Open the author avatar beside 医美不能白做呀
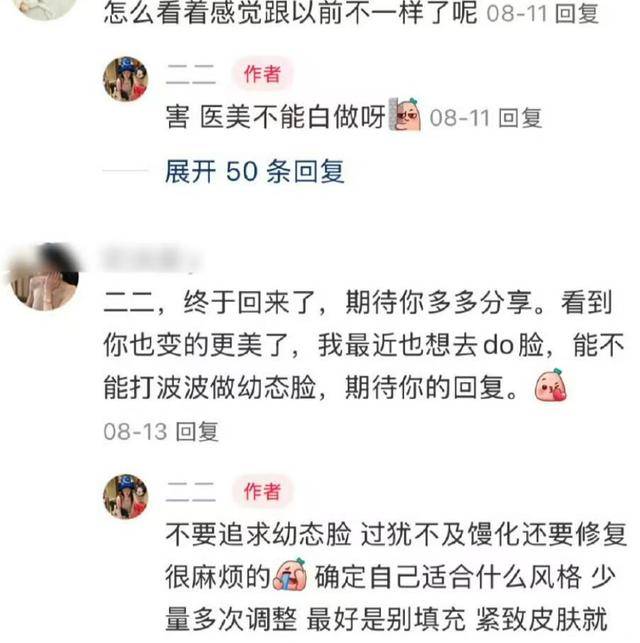 (125, 79)
